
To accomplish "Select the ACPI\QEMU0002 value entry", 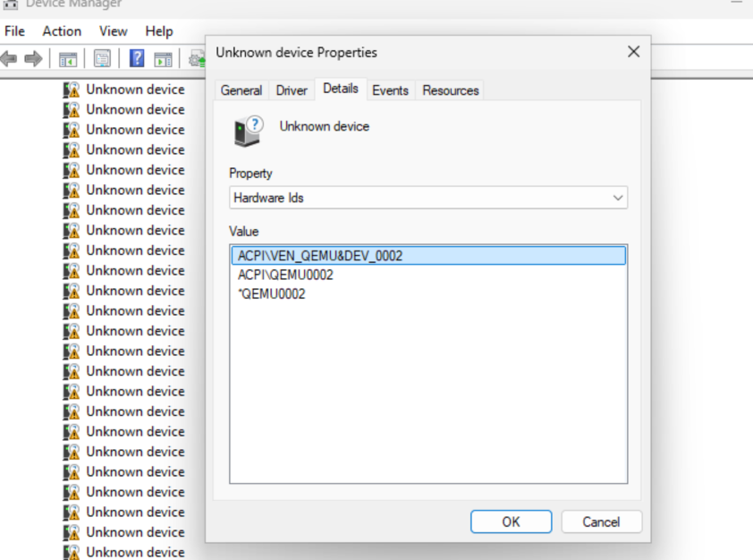I will tap(285, 275).
